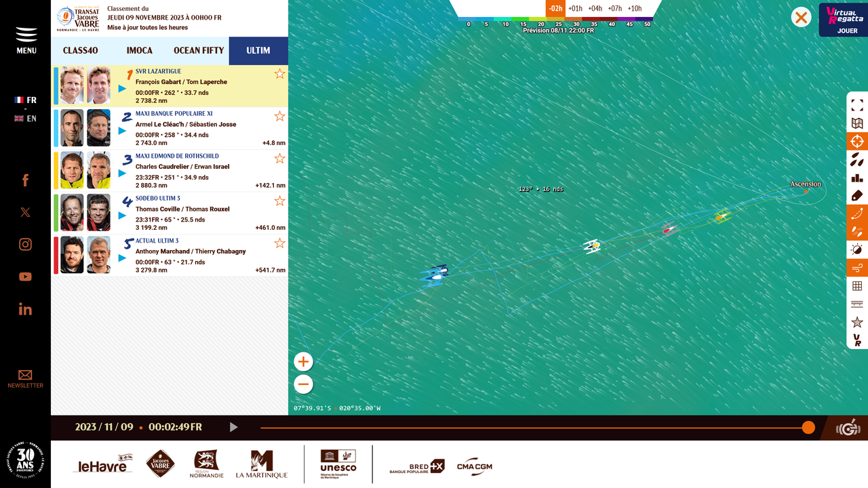Favorite Maxi Edmond de Rothschild star
Viewport: 868px width, 488px height.
tap(279, 159)
